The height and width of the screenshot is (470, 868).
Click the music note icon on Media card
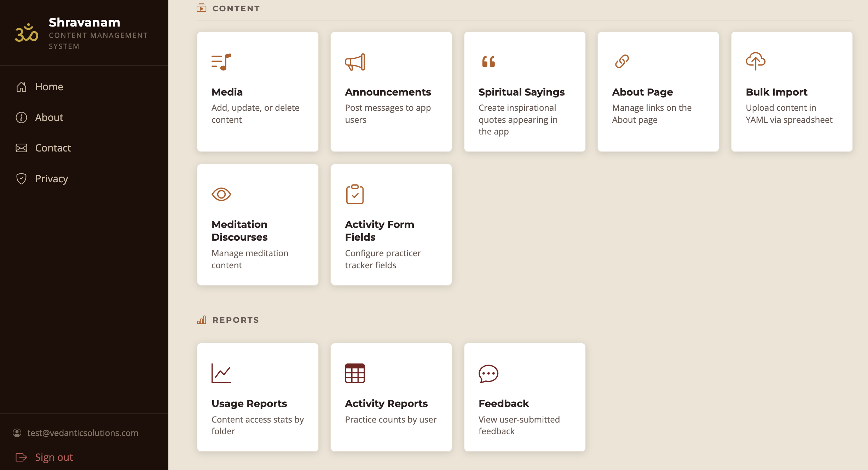point(221,61)
